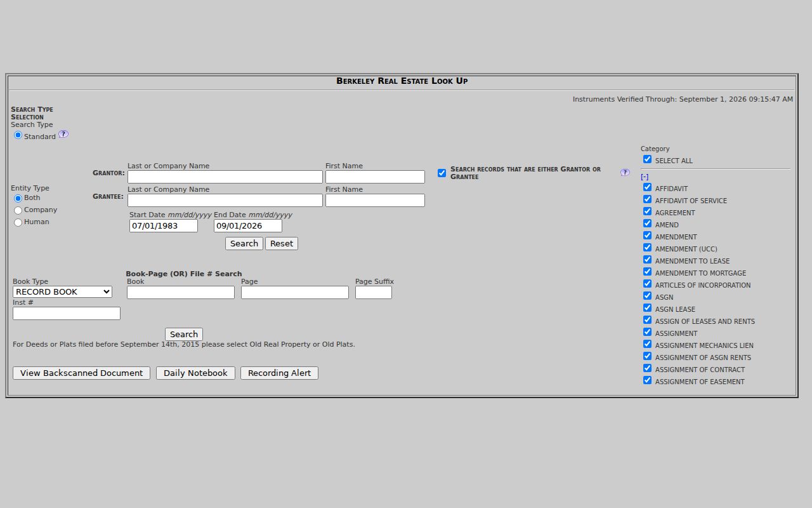Click the Book-Page Search button
The width and height of the screenshot is (812, 508).
(x=184, y=335)
